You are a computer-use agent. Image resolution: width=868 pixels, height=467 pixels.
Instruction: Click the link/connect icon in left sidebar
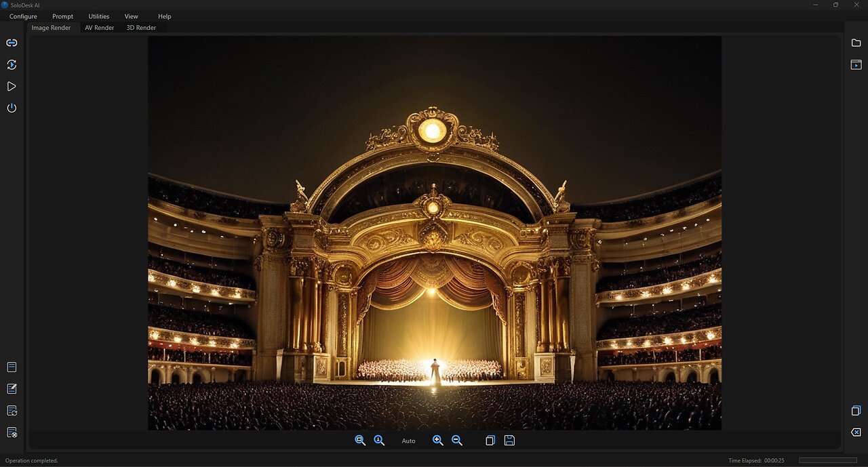[12, 43]
